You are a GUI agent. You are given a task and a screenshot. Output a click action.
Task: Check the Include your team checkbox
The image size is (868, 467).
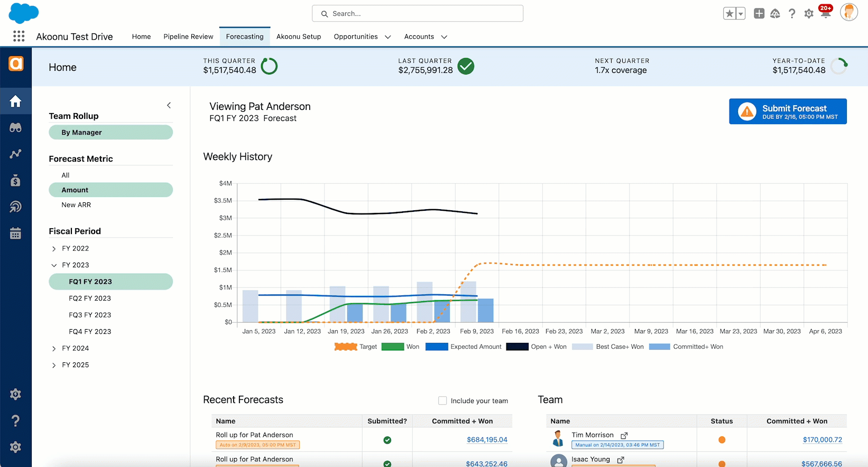(x=442, y=400)
